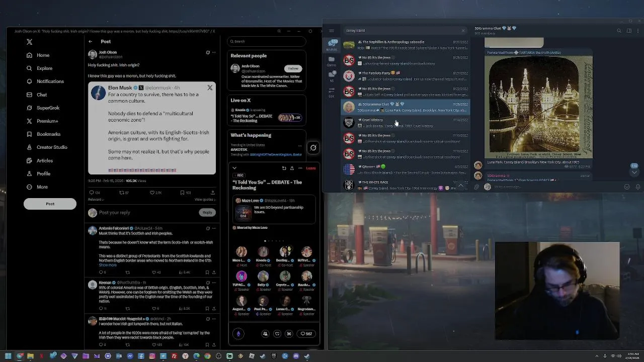Screen dimensions: 644x362
Task: Jump to bottom of Telegram chat
Action: pyautogui.click(x=634, y=172)
